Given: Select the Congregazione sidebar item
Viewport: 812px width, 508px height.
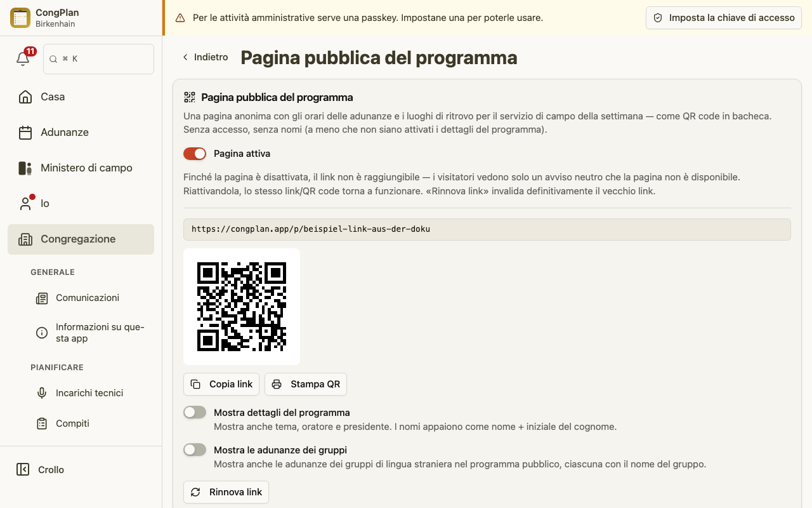Looking at the screenshot, I should tap(81, 239).
